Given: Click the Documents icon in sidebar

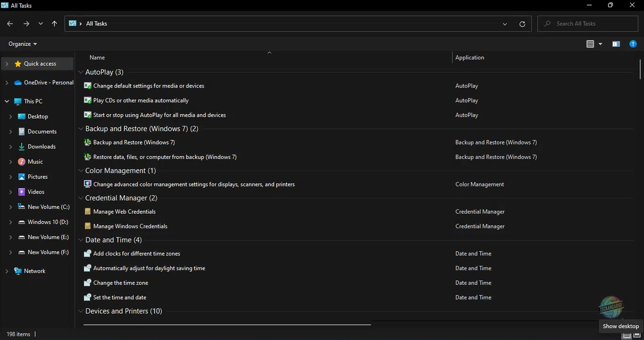Looking at the screenshot, I should click(22, 131).
